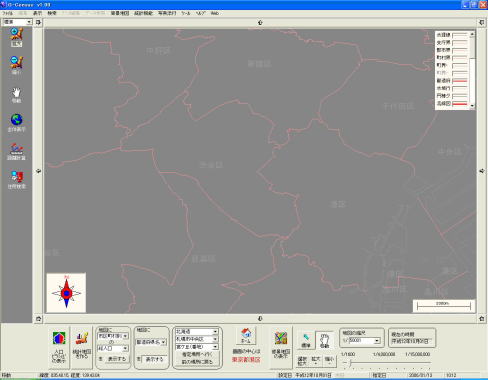Click the go to specified location button

[x=197, y=354]
